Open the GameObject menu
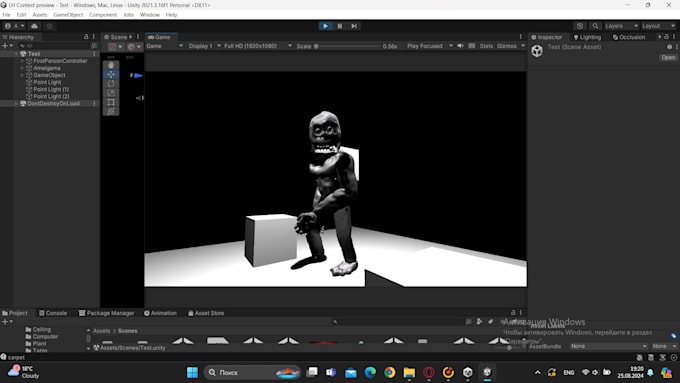 pyautogui.click(x=68, y=15)
